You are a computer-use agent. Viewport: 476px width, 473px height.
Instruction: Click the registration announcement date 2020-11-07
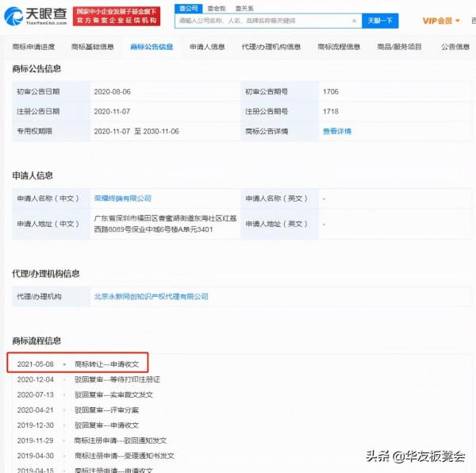(112, 111)
